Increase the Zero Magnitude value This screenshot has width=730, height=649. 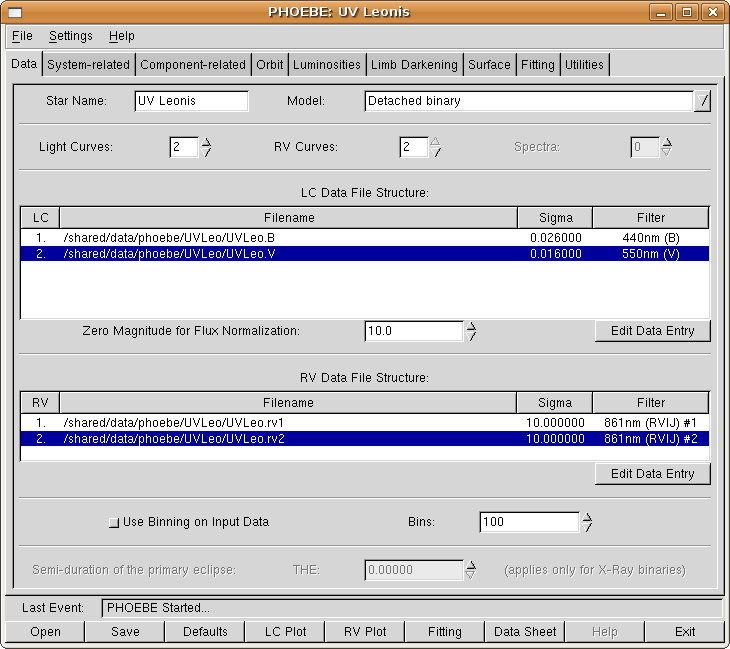[x=471, y=326]
